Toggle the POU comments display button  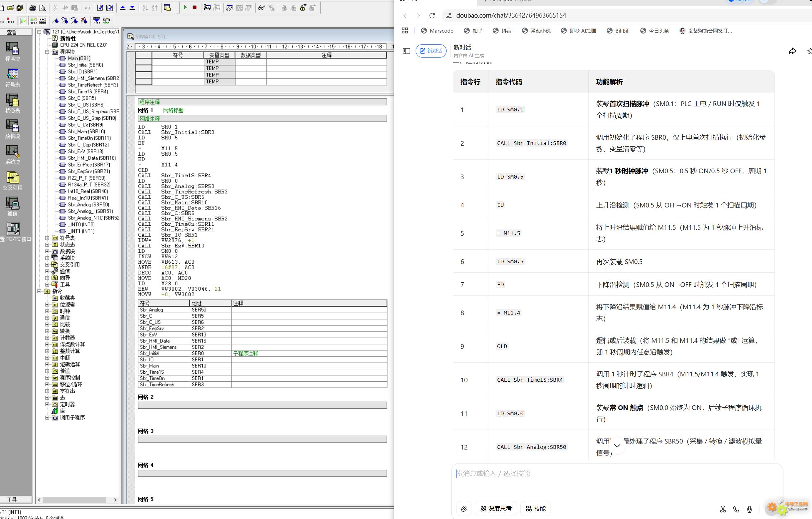coord(23,21)
